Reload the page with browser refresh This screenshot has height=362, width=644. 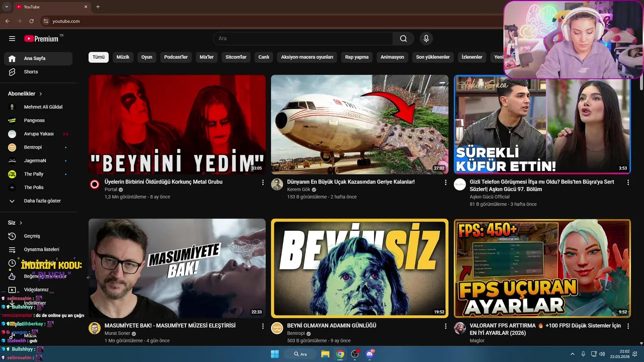click(31, 21)
